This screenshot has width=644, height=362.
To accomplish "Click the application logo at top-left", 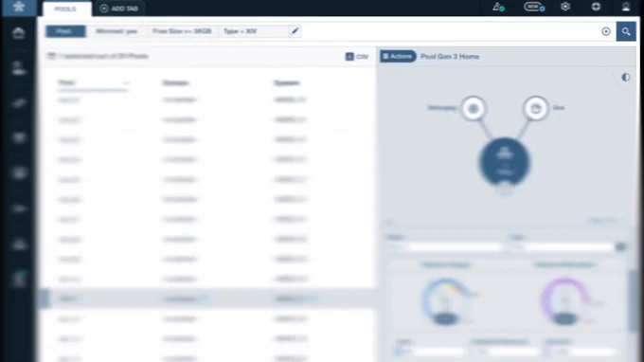I will (x=19, y=7).
